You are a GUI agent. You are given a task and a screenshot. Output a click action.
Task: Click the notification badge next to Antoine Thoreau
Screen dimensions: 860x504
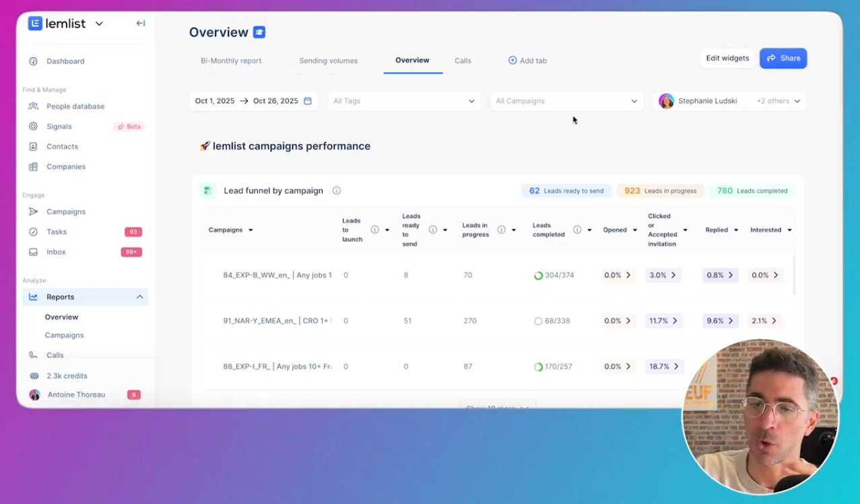(x=134, y=395)
